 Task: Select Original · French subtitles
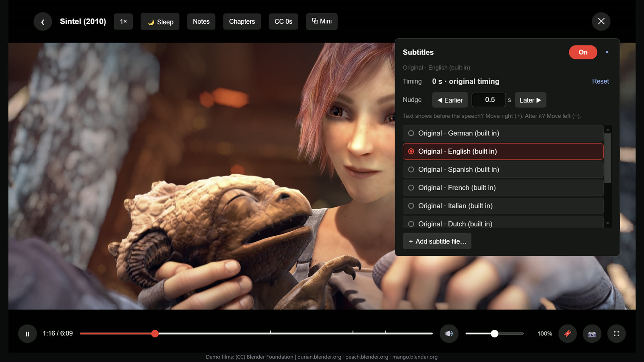pyautogui.click(x=503, y=187)
